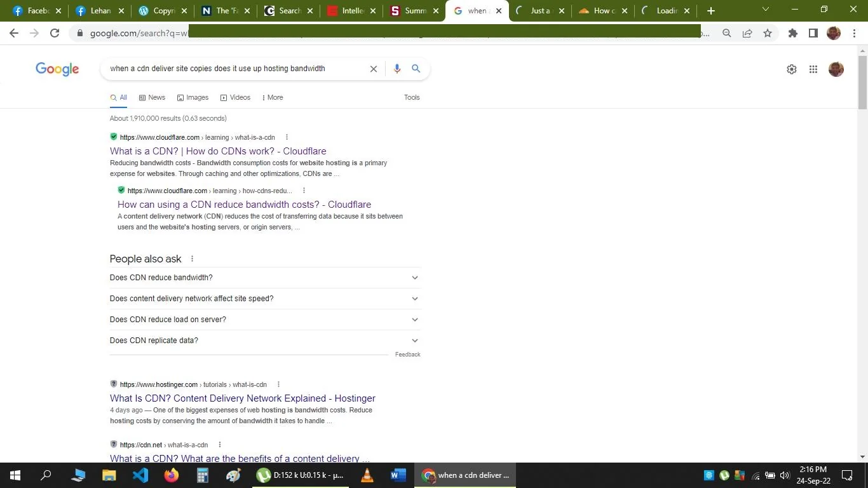The image size is (868, 488).
Task: Select the All results tab
Action: pos(119,97)
